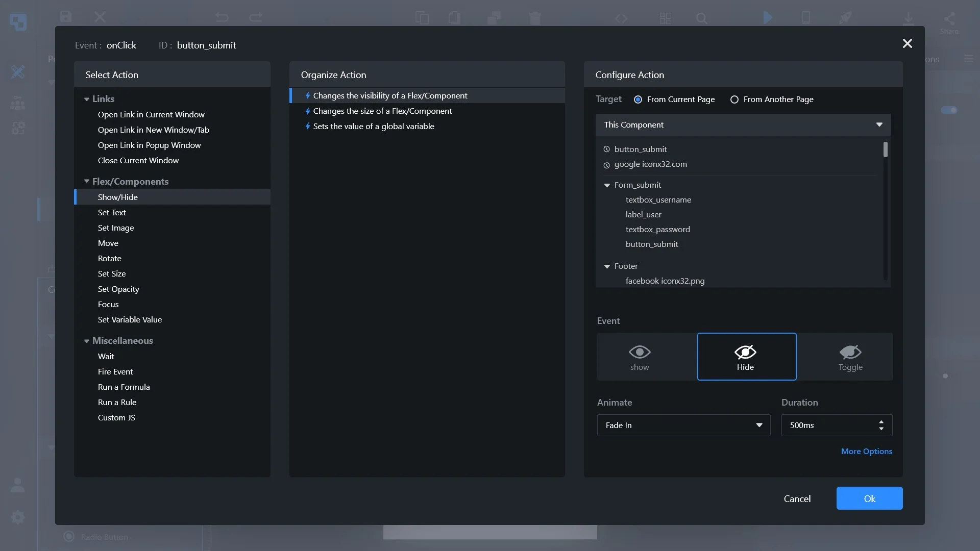Click lightning icon beside visibility action
The width and height of the screenshot is (980, 551).
click(x=308, y=96)
